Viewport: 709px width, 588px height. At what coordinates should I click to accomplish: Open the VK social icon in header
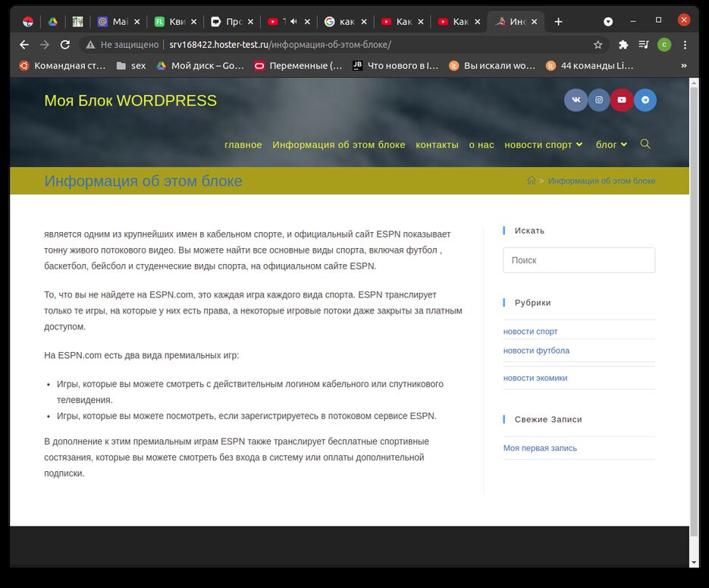click(x=576, y=100)
